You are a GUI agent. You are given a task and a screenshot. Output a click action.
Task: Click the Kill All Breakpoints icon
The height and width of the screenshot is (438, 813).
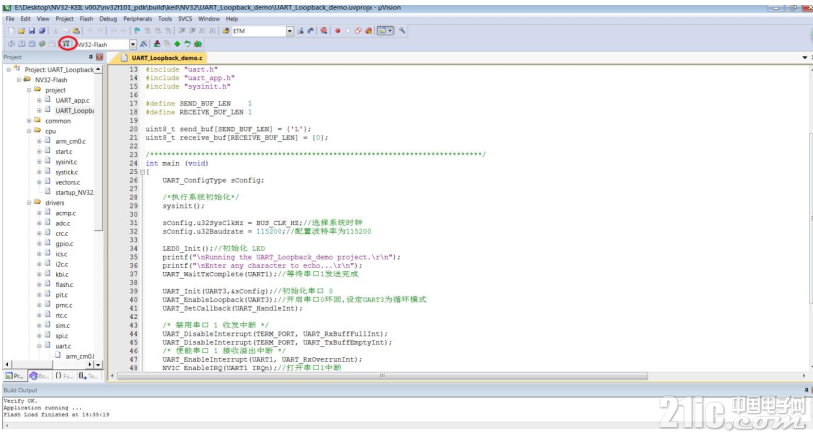(369, 31)
